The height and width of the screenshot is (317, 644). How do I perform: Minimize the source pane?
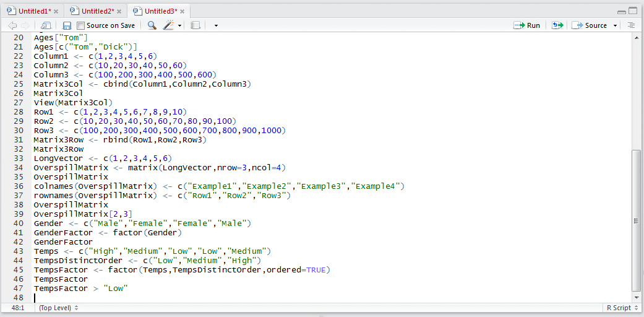pyautogui.click(x=621, y=12)
